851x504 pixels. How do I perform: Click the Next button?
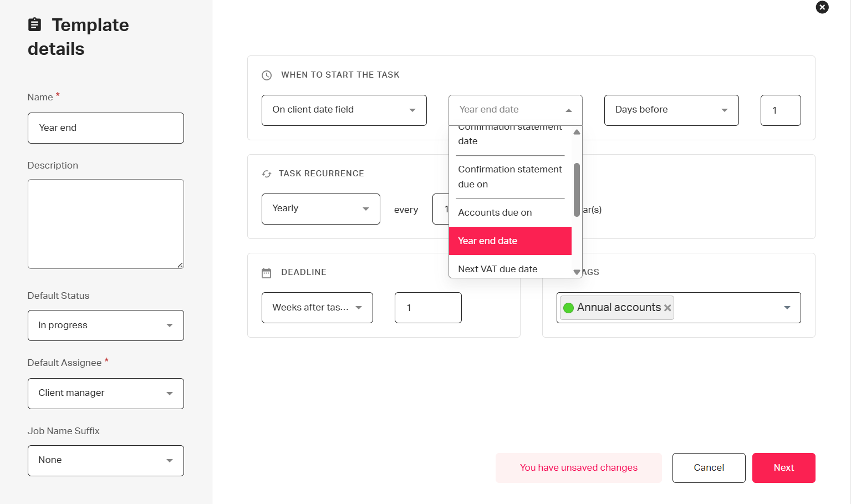[783, 468]
